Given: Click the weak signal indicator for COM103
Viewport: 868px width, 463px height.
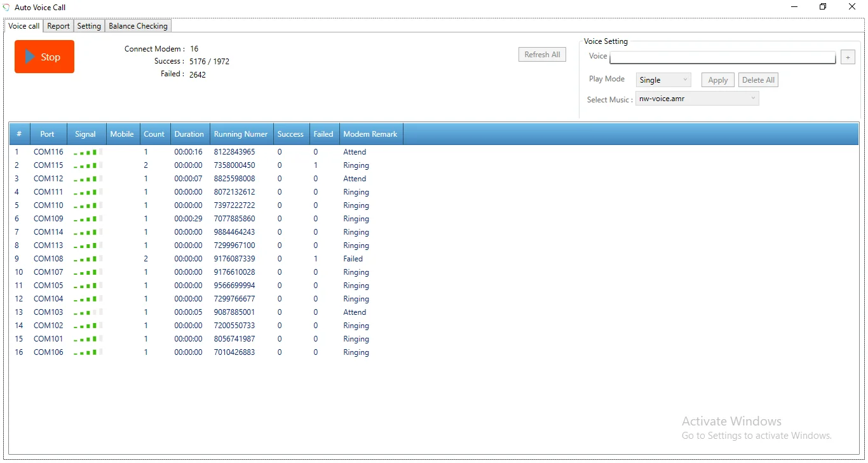Looking at the screenshot, I should [x=86, y=313].
